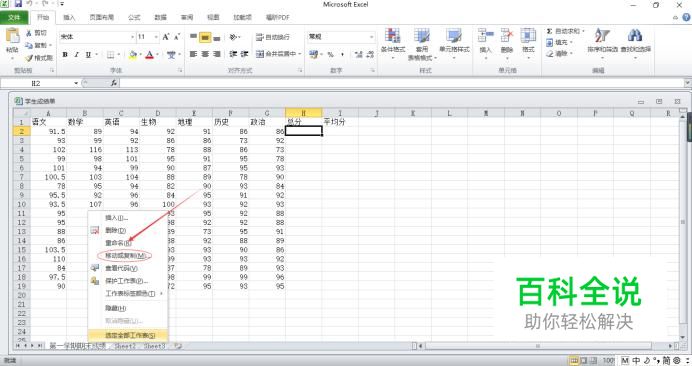Open Conditional Formatting icon
This screenshot has height=366, width=692.
(x=392, y=35)
